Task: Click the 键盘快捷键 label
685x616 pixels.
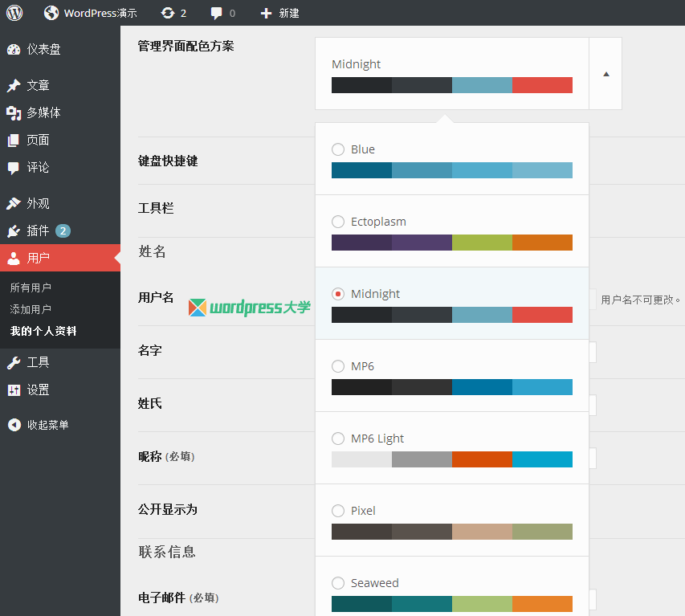Action: coord(168,161)
